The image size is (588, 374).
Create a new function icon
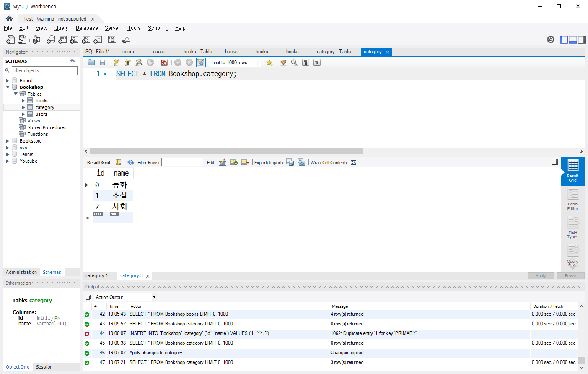98,39
